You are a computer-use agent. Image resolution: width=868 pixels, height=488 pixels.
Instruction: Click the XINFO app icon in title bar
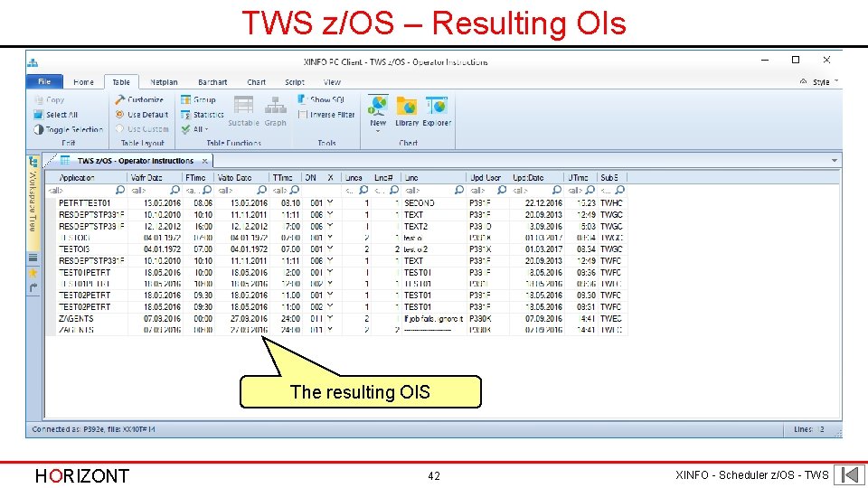click(x=33, y=62)
